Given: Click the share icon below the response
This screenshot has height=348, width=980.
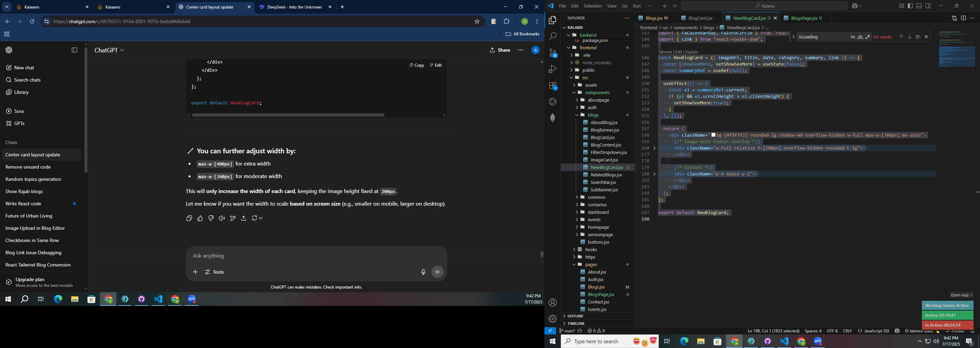Looking at the screenshot, I should tap(244, 218).
